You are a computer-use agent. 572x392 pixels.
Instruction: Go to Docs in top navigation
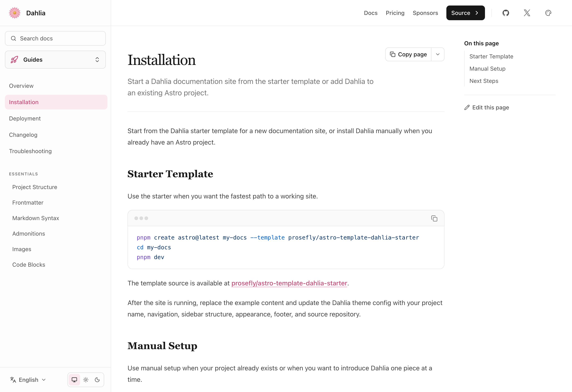click(x=371, y=13)
